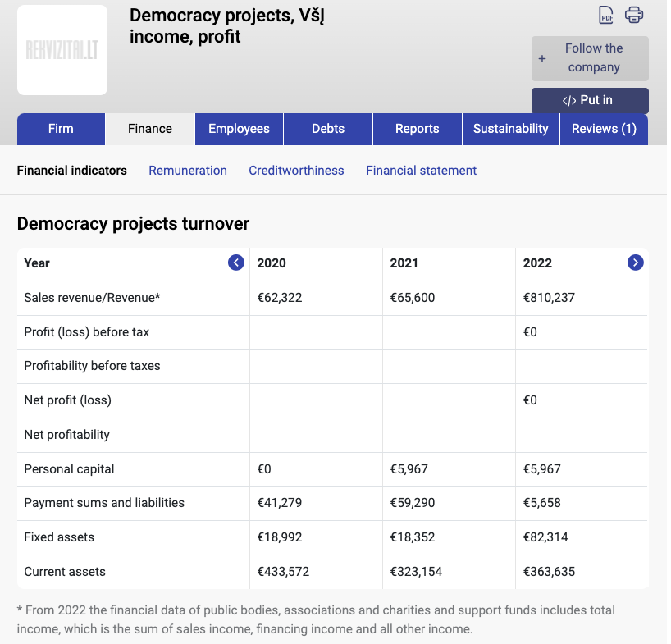Click 2022 Profit before tax €0 value
Viewport: 671px width, 644px height.
[530, 332]
